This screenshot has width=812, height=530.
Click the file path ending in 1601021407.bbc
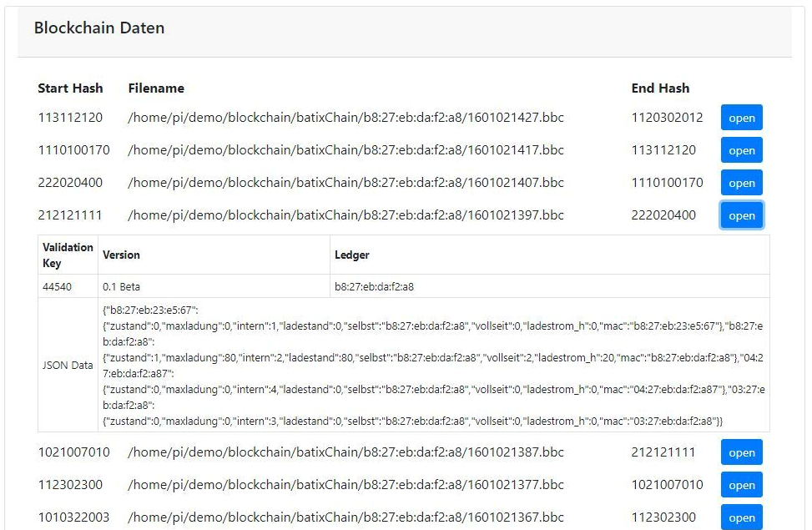(x=345, y=183)
